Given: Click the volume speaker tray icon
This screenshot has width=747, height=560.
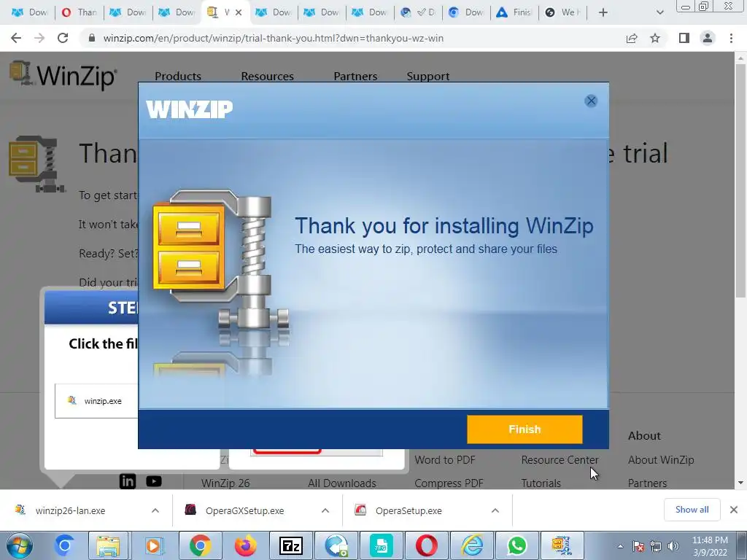Looking at the screenshot, I should click(673, 547).
